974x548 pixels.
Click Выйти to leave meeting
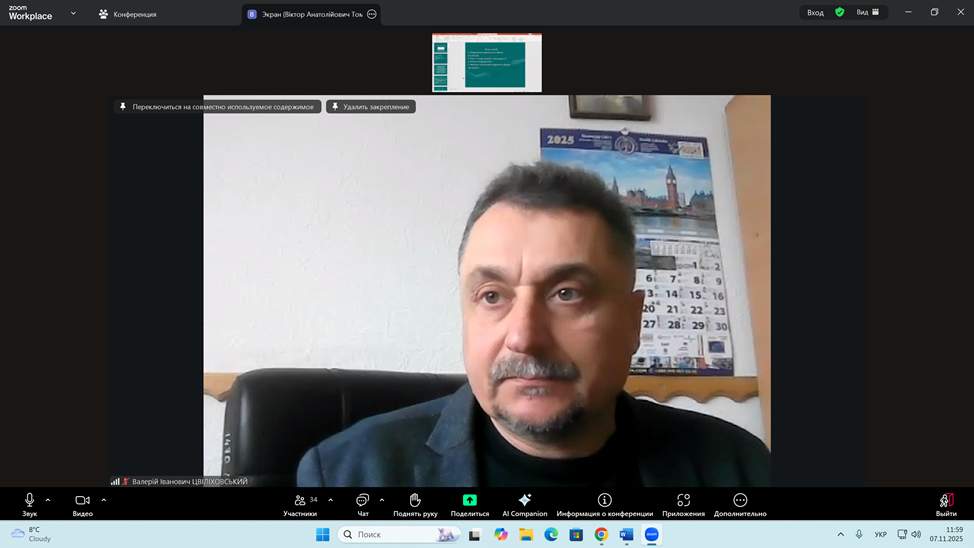click(946, 505)
